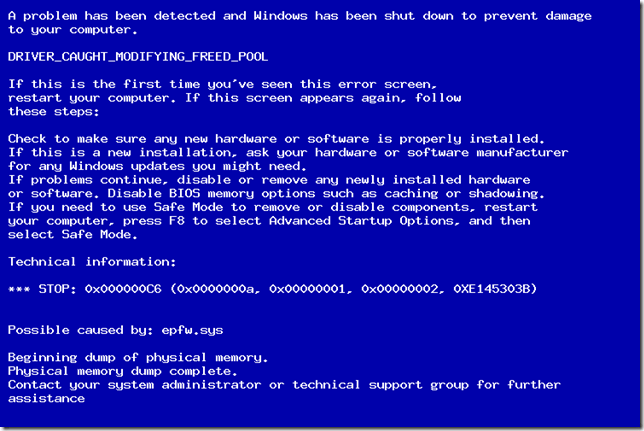The image size is (644, 431).
Task: Select the STOP code 0x000000C6
Action: [x=123, y=289]
